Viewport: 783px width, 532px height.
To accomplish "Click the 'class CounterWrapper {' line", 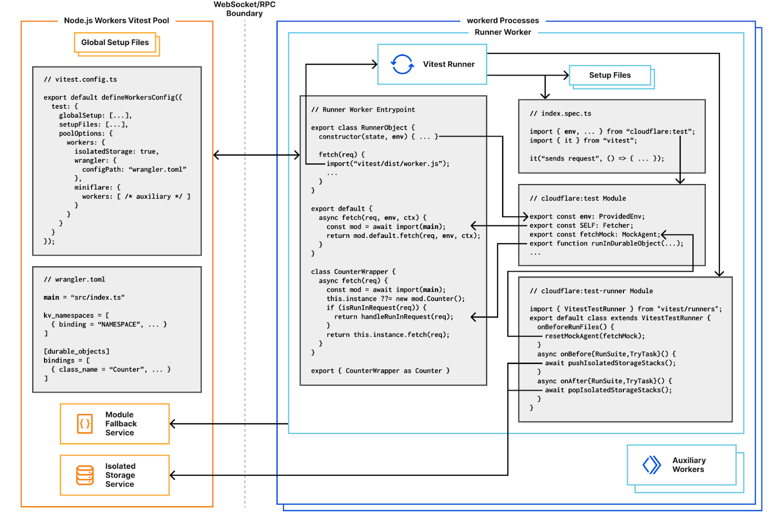I will [353, 272].
